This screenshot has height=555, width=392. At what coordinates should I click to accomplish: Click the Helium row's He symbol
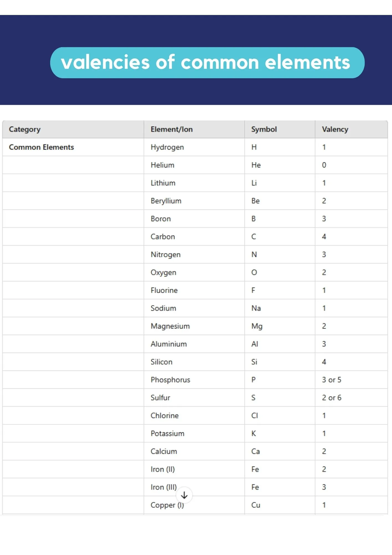click(x=256, y=165)
